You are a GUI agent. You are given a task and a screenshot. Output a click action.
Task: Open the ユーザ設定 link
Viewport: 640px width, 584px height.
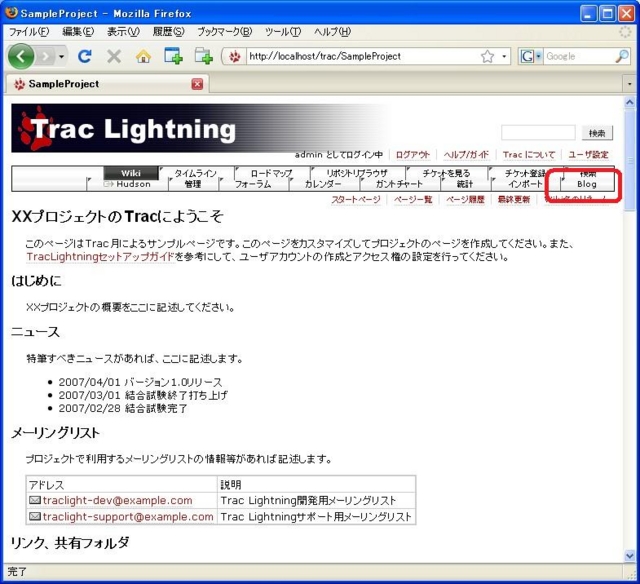[589, 155]
